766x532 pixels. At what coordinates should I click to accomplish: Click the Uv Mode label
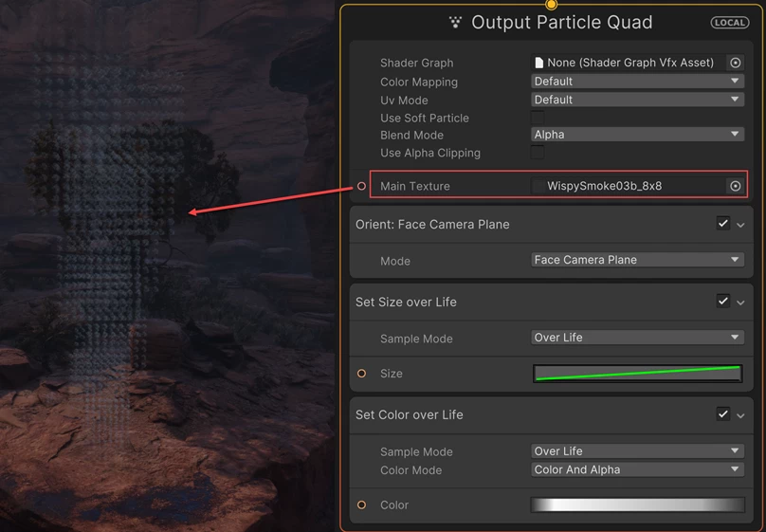pyautogui.click(x=404, y=101)
